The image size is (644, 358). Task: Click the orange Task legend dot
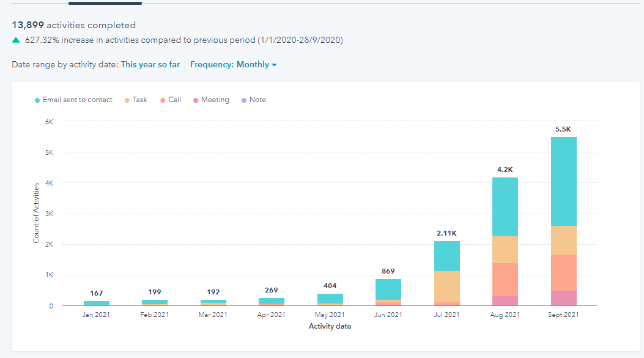pos(127,100)
